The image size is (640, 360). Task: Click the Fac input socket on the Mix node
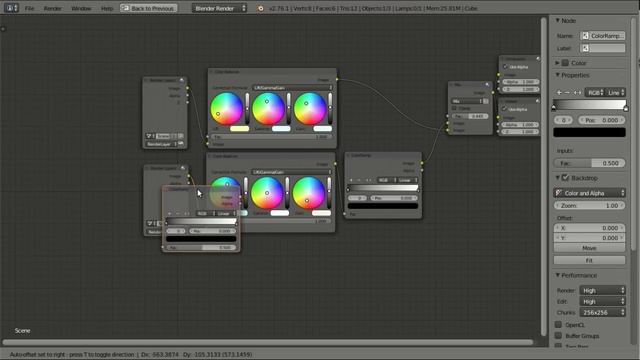(x=448, y=116)
